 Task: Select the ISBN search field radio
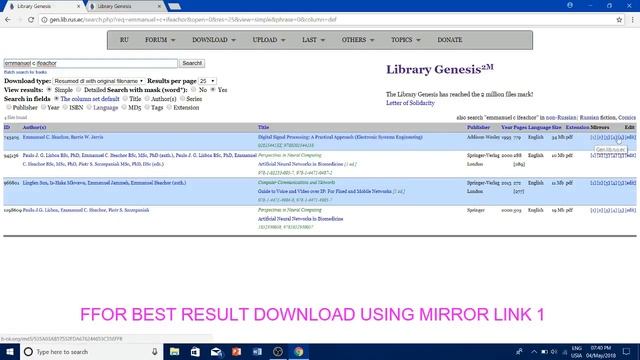click(65, 107)
